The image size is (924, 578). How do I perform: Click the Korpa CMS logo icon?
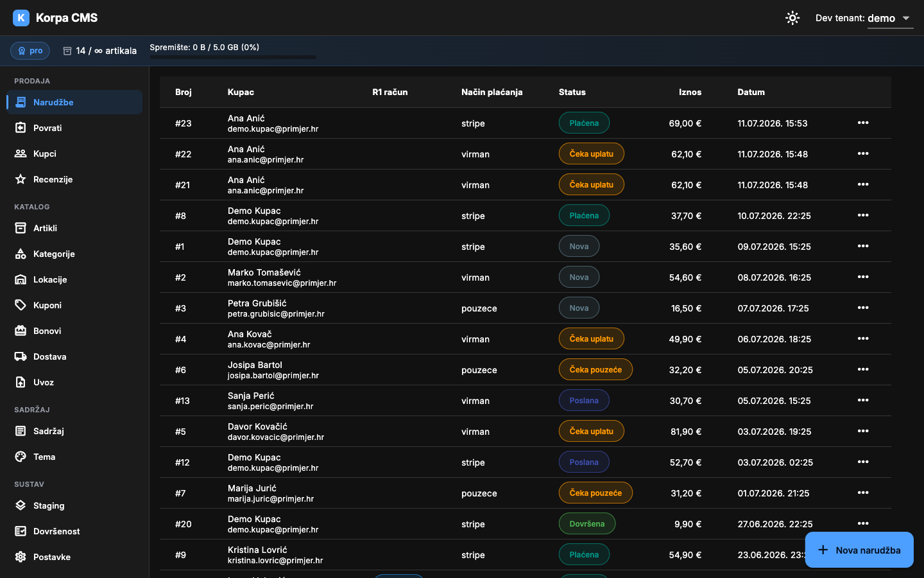click(x=21, y=18)
